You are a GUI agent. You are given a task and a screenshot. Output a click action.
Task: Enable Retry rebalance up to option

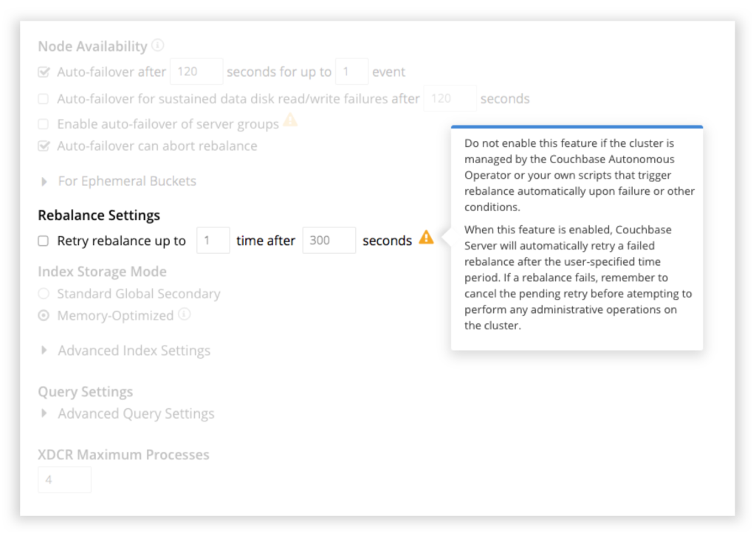pos(43,241)
